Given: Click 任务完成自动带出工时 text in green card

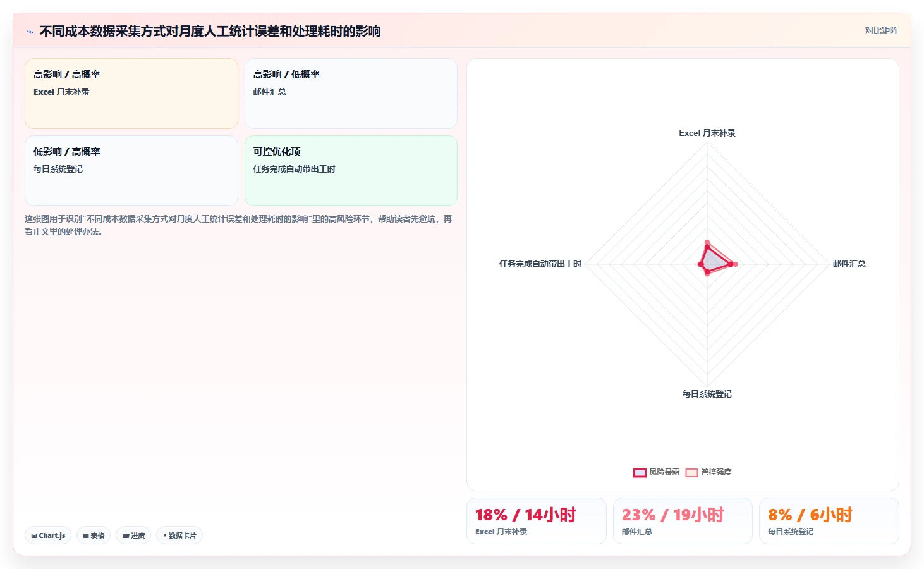Looking at the screenshot, I should (295, 169).
